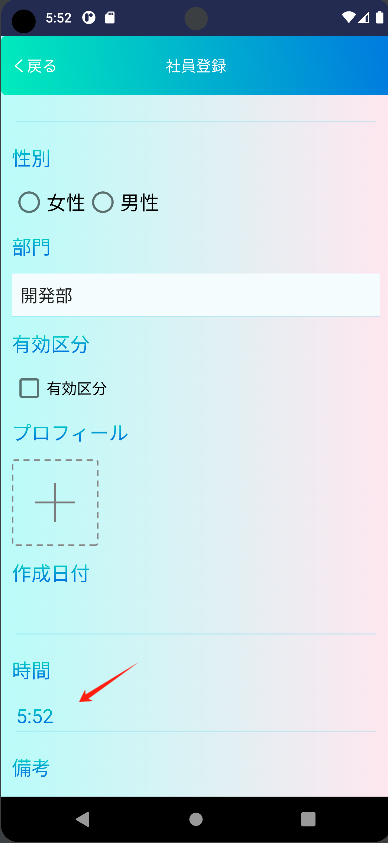Tap the Wi-Fi status icon
Screen dimensions: 388x843
pos(348,18)
